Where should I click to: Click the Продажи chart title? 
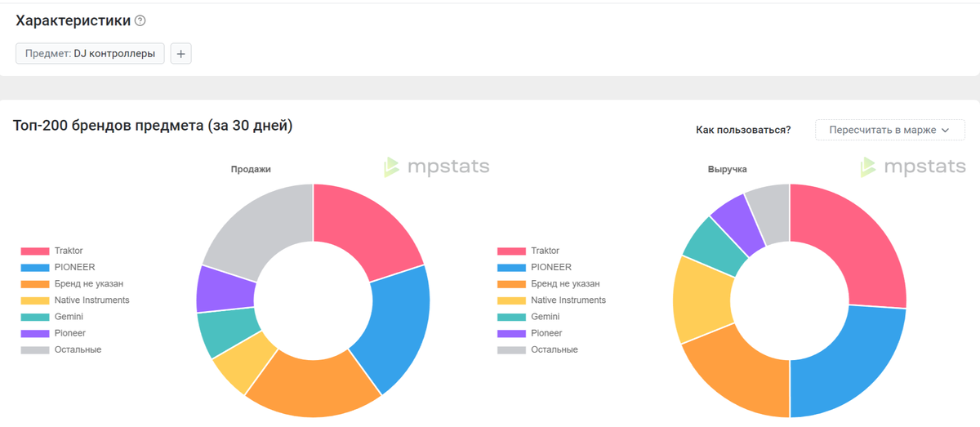[x=251, y=169]
